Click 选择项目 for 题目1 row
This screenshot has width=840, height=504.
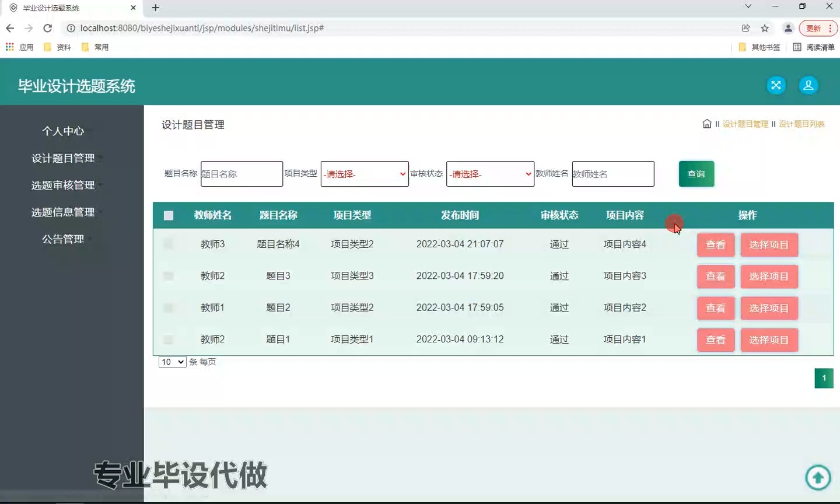769,339
